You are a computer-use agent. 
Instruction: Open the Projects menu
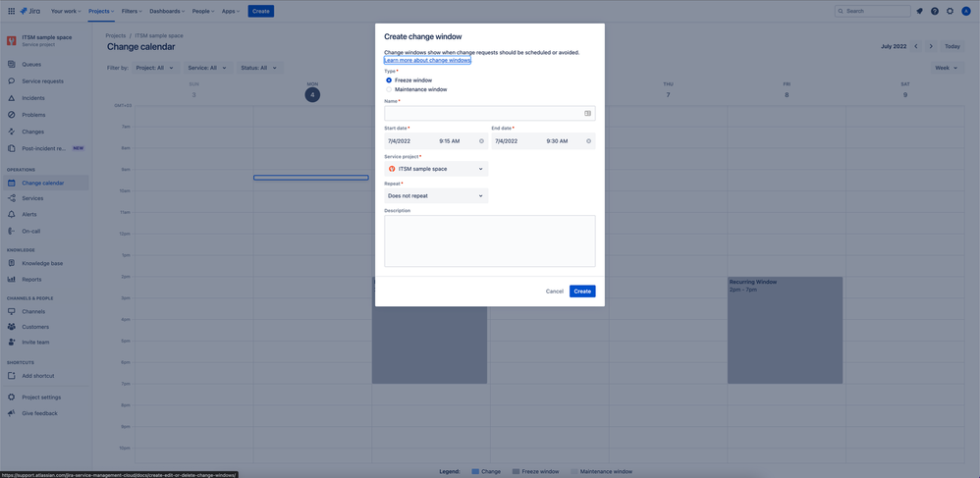(x=100, y=11)
